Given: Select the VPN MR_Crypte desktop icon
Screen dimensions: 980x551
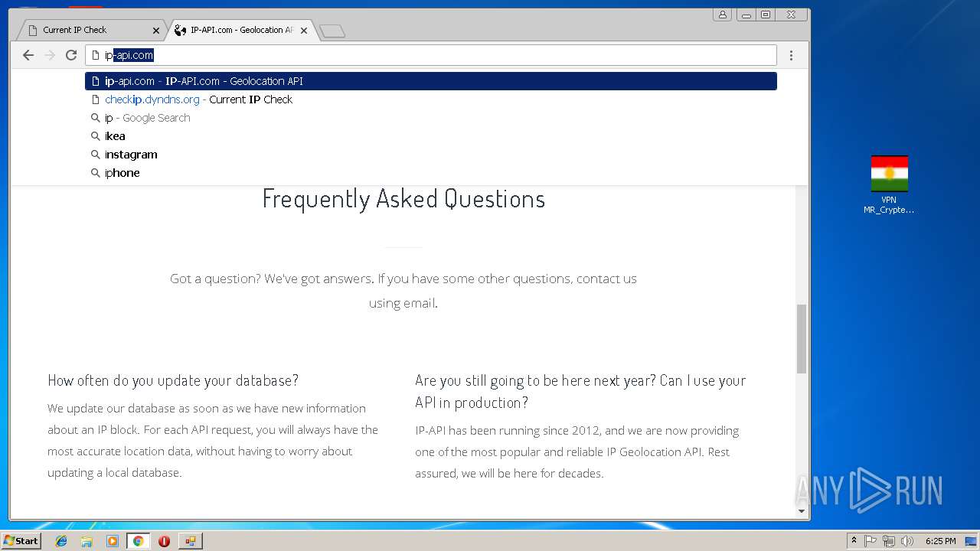Looking at the screenshot, I should [889, 184].
